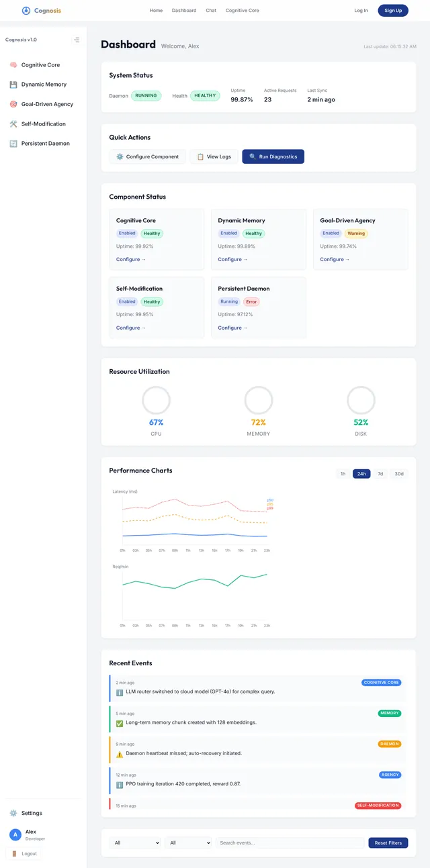Open Chat in top navigation
This screenshot has height=868, width=430.
click(x=211, y=11)
